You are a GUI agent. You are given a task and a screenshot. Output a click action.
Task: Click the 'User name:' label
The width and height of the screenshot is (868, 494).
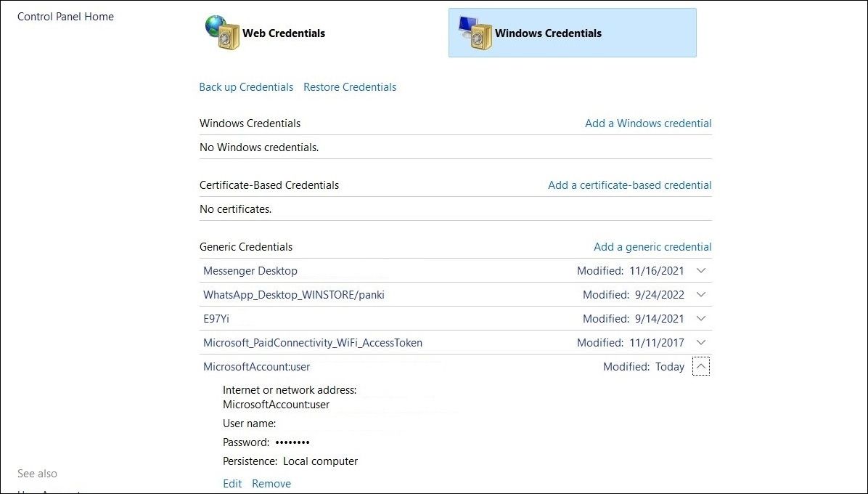249,424
